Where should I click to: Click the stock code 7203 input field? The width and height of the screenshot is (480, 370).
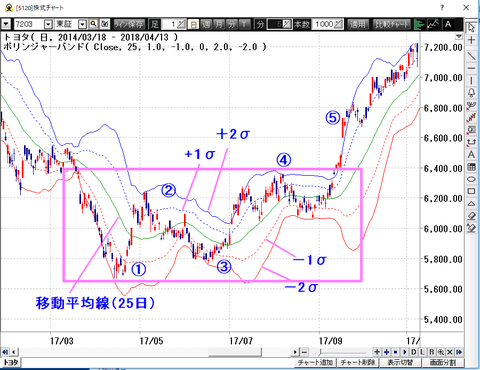[29, 24]
